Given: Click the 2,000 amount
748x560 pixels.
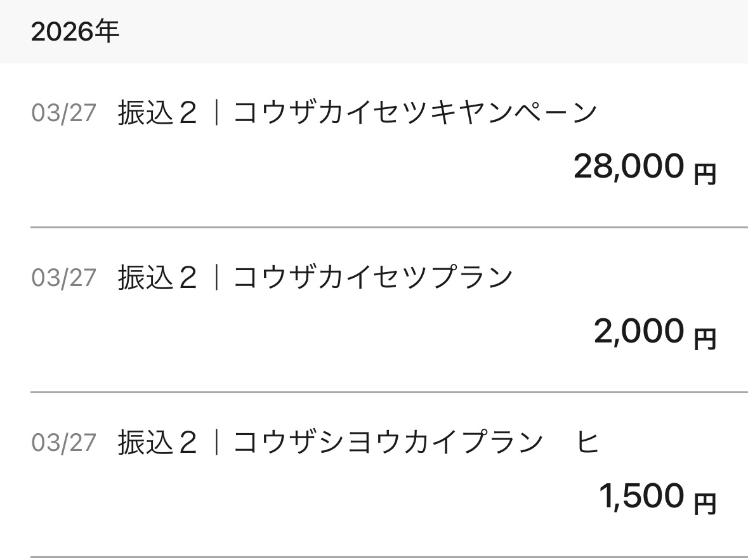Looking at the screenshot, I should click(639, 332).
